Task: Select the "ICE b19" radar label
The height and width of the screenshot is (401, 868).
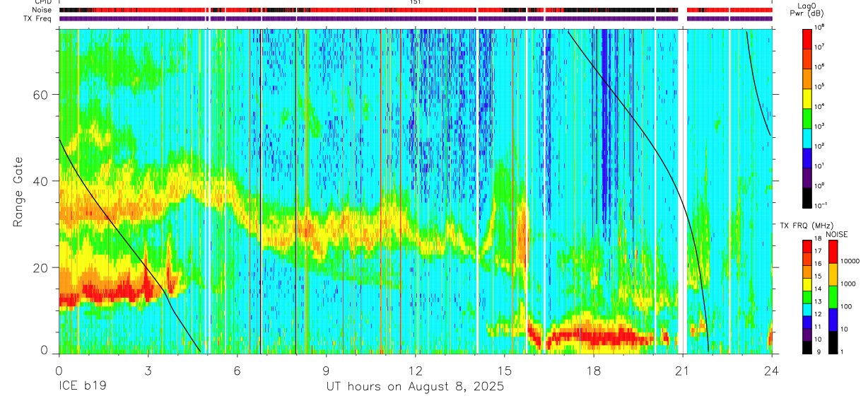Action: pos(81,387)
